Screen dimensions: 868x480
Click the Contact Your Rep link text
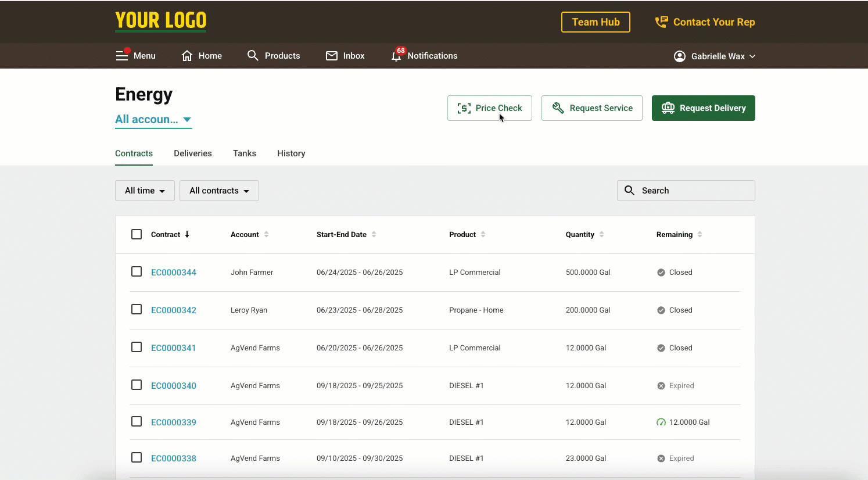point(714,22)
